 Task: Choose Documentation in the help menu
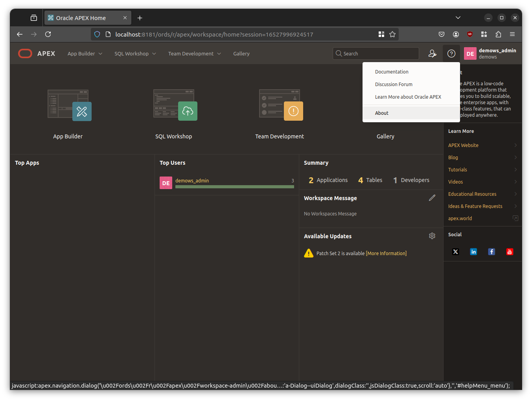[x=392, y=72]
